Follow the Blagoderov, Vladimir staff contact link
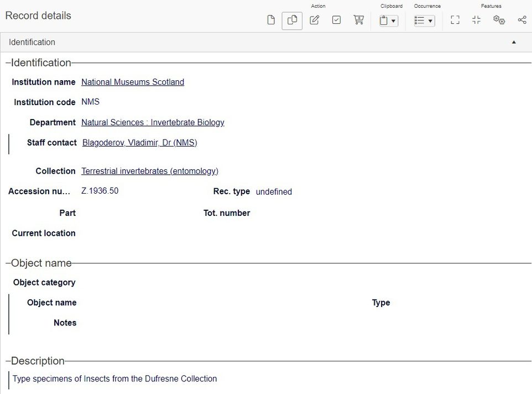Viewport: 532px width, 394px height. coord(139,142)
